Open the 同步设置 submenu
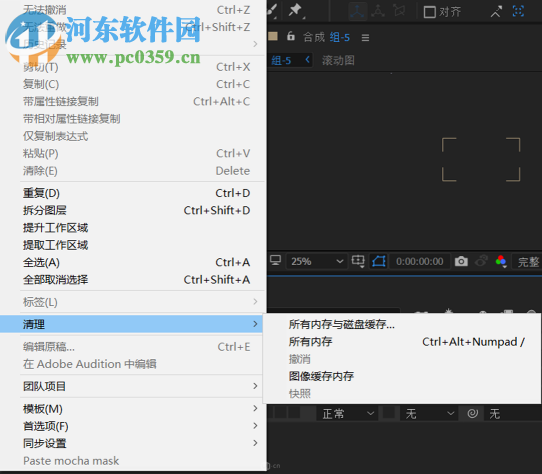The width and height of the screenshot is (542, 474). tap(133, 443)
